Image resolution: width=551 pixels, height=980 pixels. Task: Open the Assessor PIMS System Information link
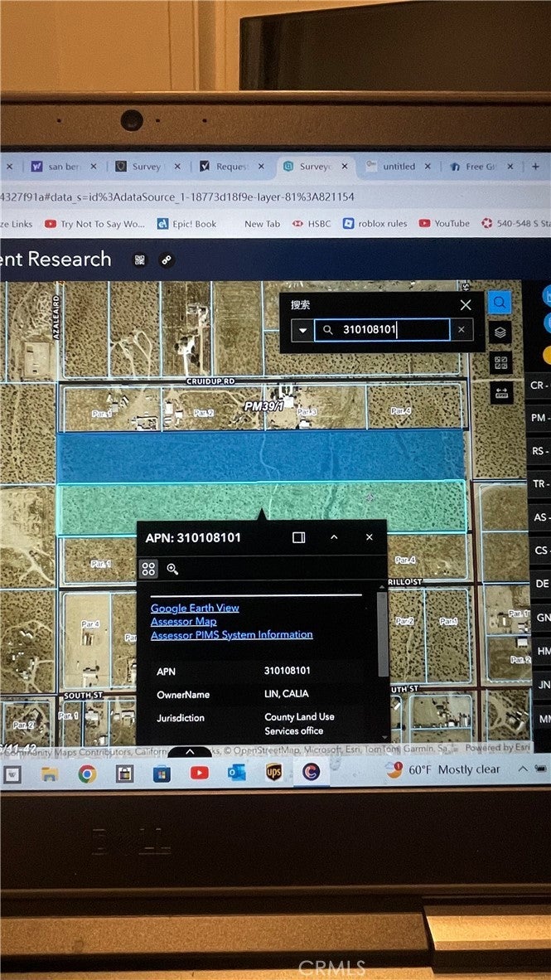coord(231,634)
